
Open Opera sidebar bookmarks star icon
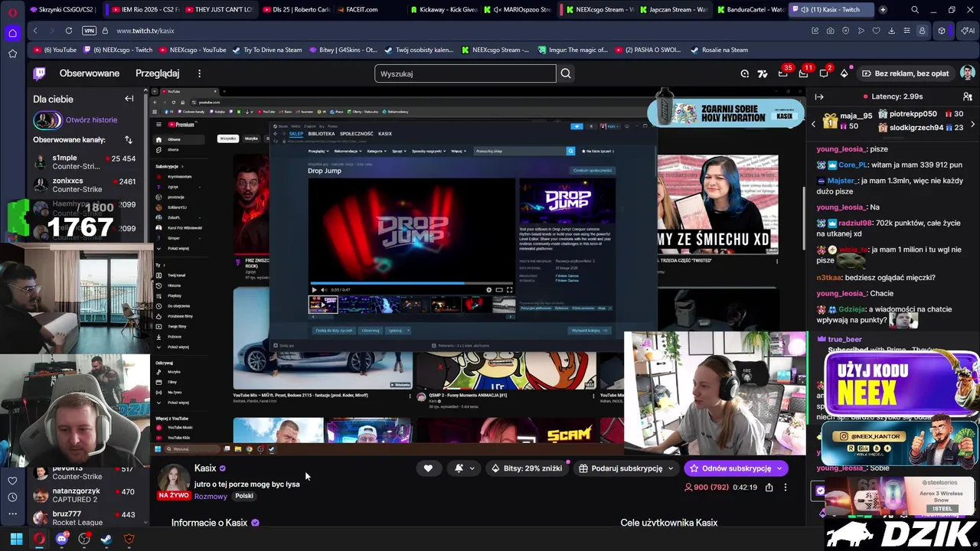click(12, 54)
